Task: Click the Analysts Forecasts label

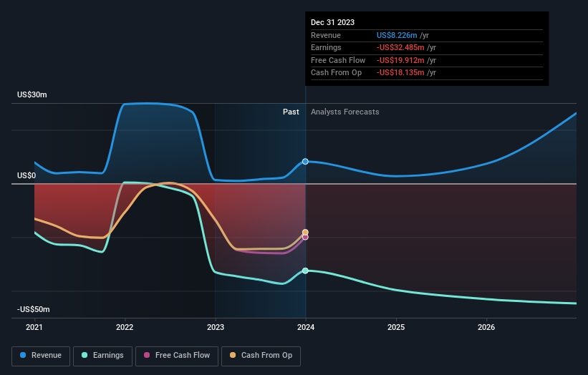Action: pyautogui.click(x=344, y=112)
